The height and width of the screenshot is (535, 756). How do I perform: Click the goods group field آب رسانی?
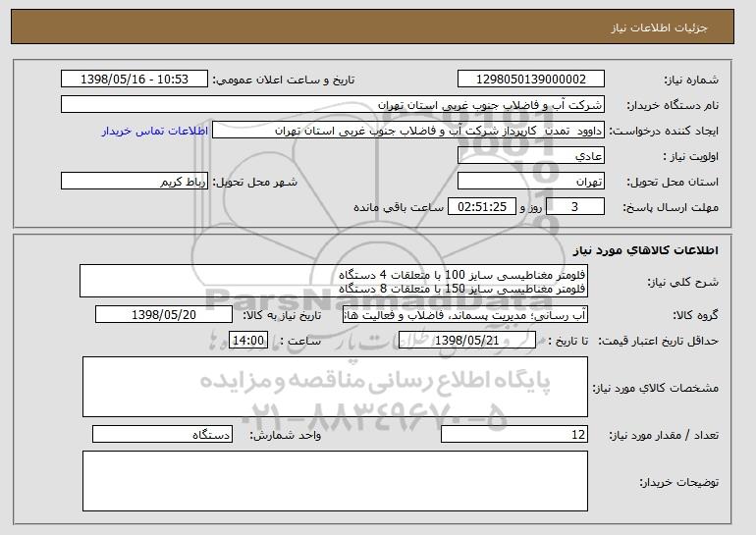(x=465, y=315)
